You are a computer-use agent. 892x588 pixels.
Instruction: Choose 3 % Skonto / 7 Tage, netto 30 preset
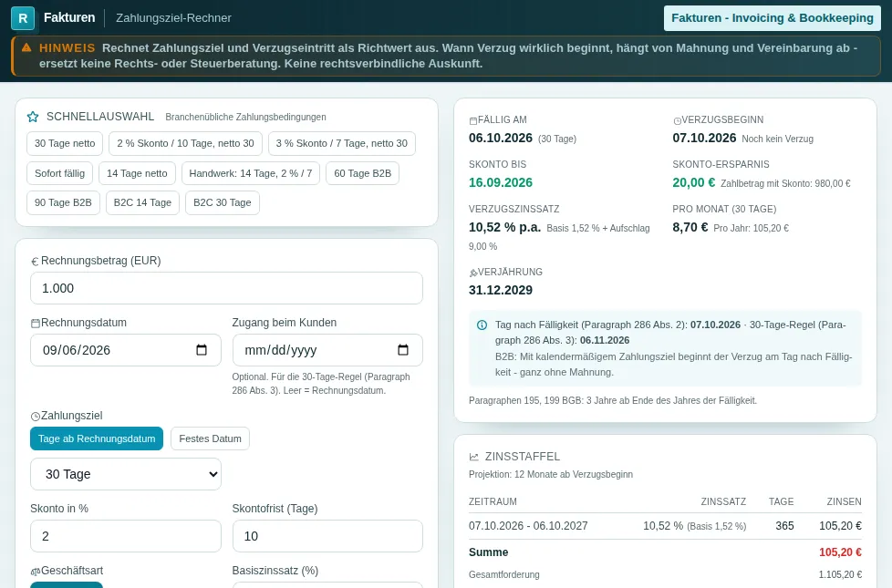[342, 143]
